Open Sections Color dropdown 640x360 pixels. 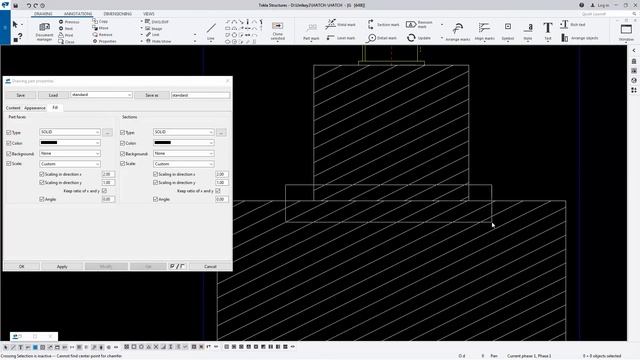click(184, 143)
